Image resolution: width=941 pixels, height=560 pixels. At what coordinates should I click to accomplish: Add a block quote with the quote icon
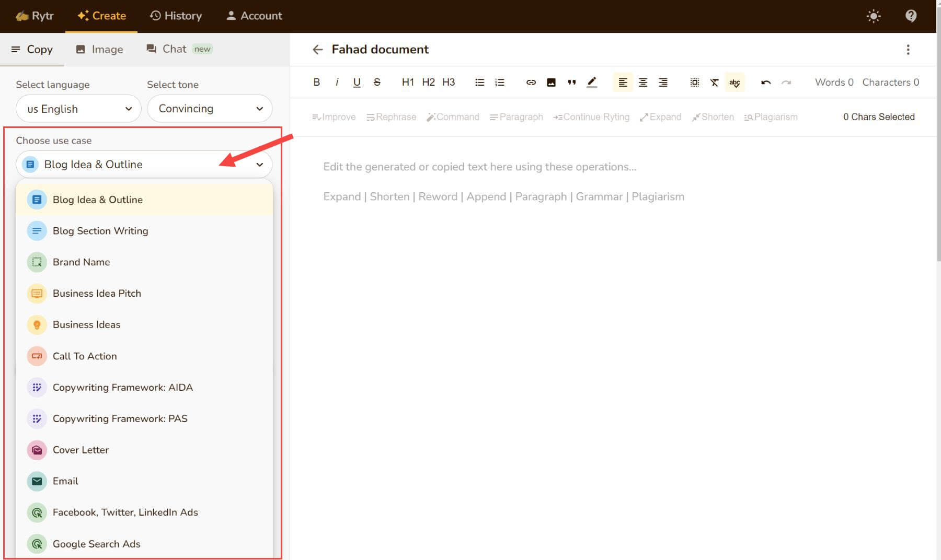[x=571, y=82]
